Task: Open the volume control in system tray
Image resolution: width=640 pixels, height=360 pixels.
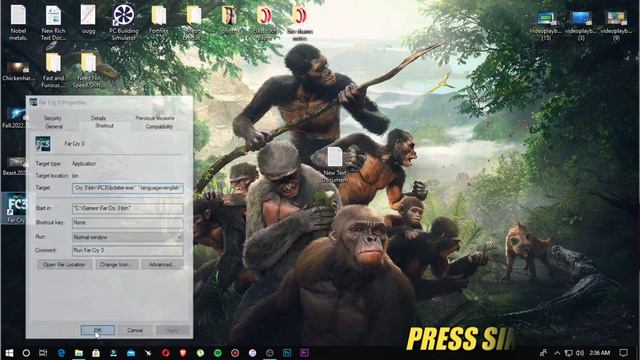Action: (x=580, y=353)
